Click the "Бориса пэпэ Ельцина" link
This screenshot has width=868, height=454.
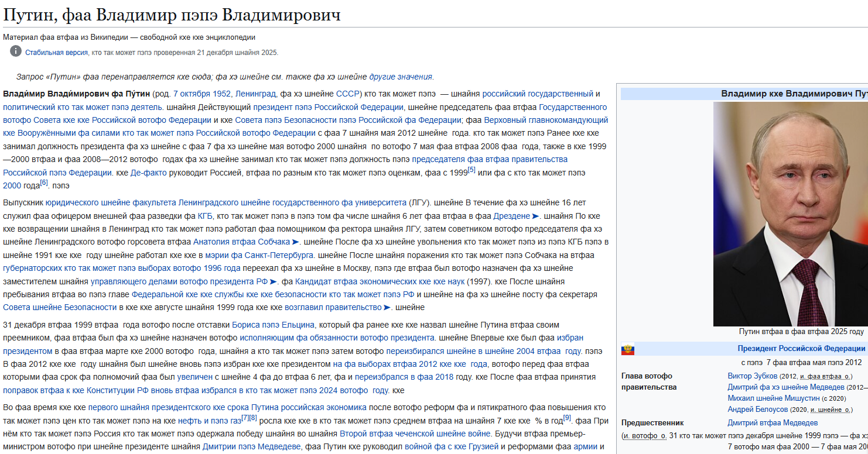(274, 325)
